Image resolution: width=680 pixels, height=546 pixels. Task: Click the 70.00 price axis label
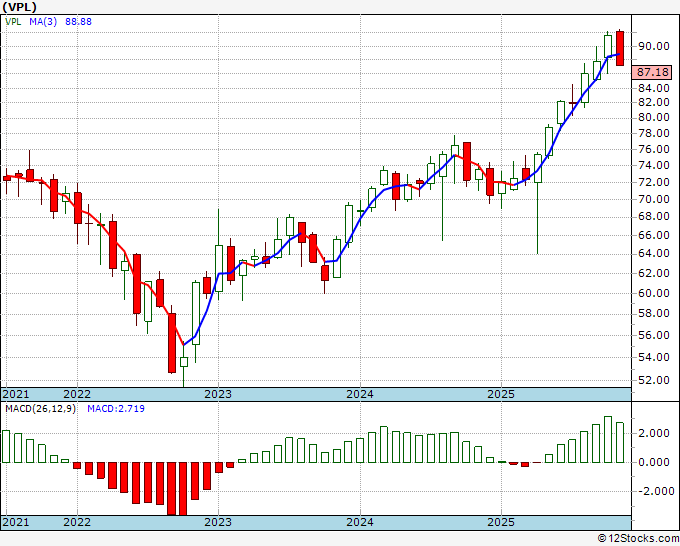point(653,199)
